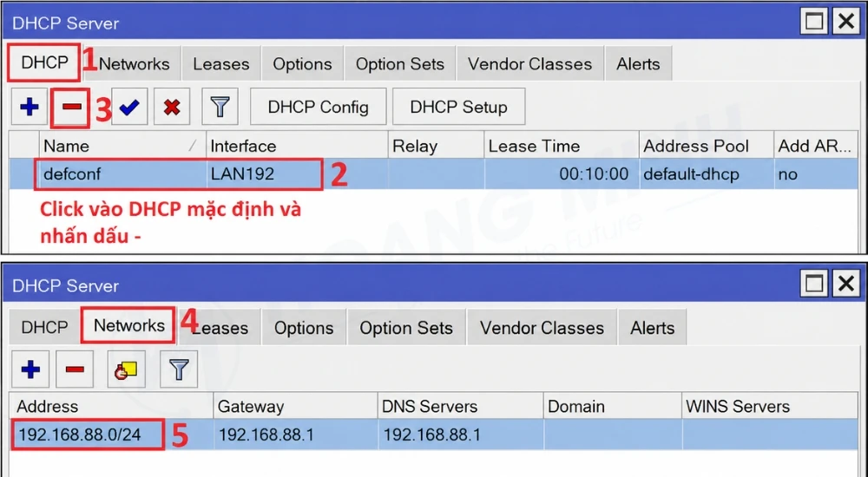The height and width of the screenshot is (477, 868).
Task: Open the Vendor Classes tab in the upper window
Action: [529, 64]
